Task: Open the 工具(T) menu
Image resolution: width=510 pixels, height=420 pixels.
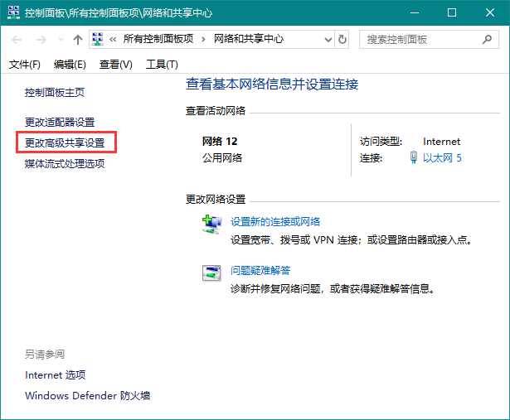Action: [162, 65]
